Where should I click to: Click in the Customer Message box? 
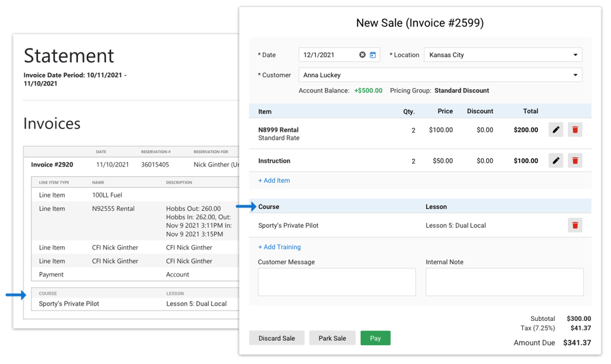point(336,282)
